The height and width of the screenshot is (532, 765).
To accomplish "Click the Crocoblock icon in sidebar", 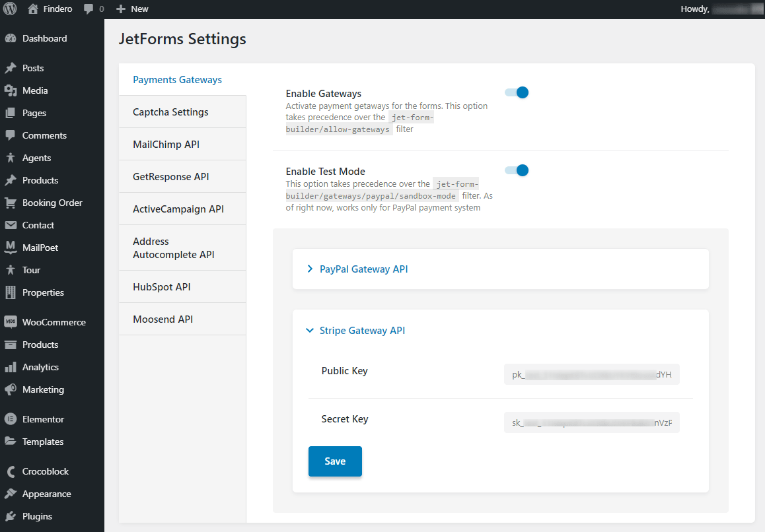I will pyautogui.click(x=10, y=471).
